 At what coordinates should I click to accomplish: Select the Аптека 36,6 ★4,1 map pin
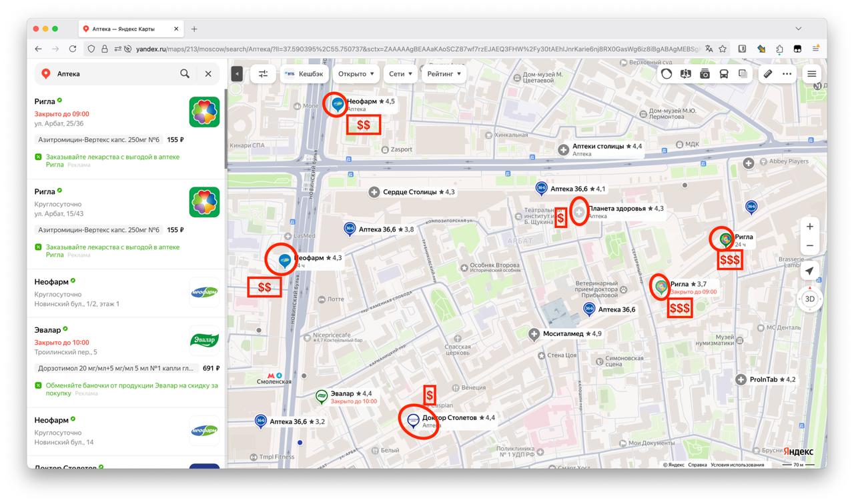click(541, 189)
